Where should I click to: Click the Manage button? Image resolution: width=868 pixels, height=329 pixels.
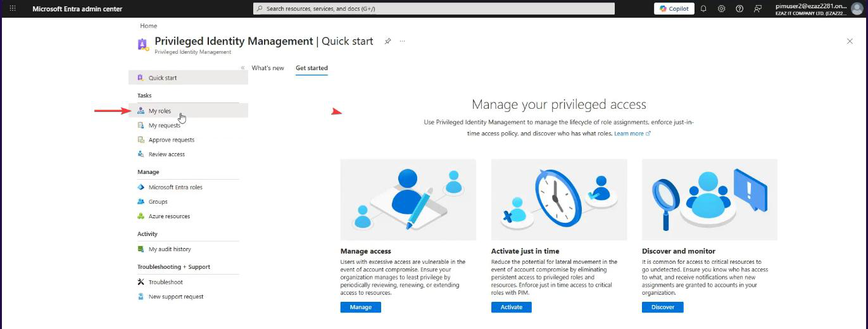[361, 307]
